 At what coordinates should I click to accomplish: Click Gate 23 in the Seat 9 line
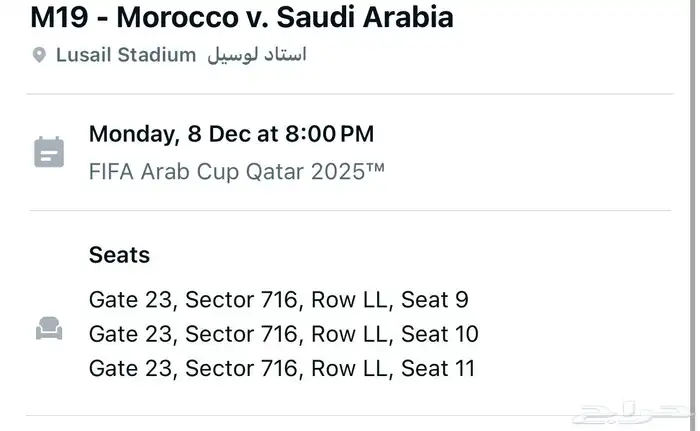click(130, 299)
